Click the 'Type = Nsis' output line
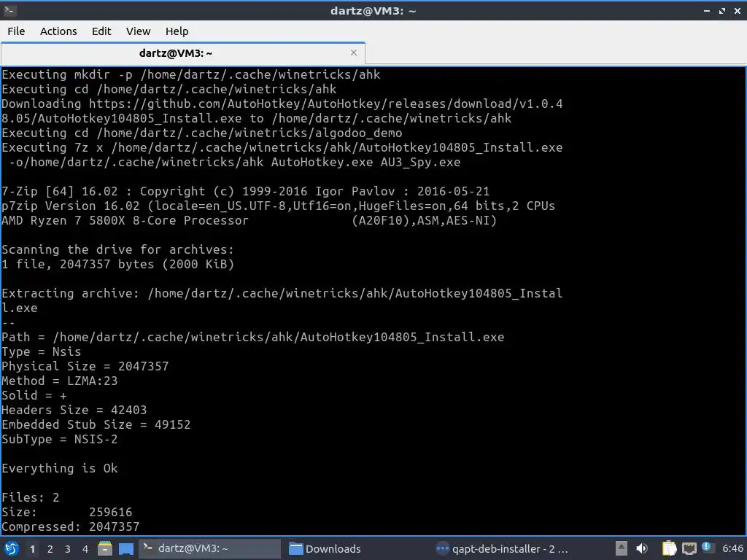 point(42,352)
